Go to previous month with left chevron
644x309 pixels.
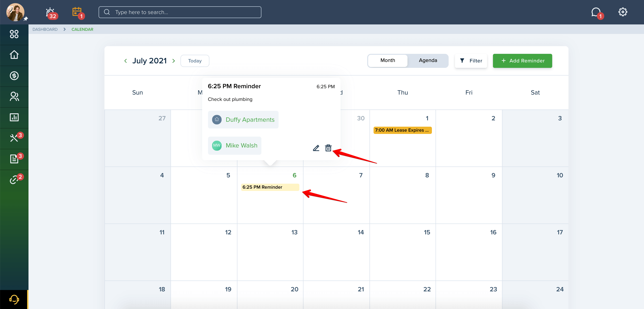[x=125, y=61]
